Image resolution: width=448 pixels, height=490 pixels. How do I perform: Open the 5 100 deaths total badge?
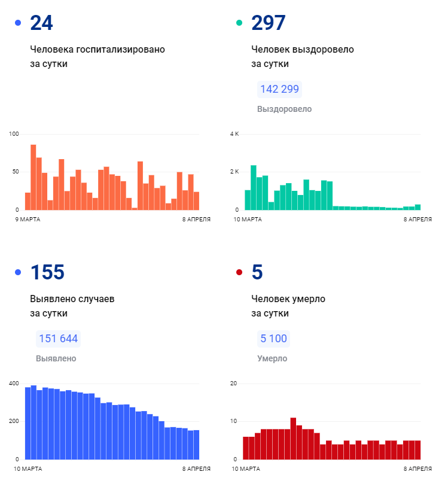(273, 339)
